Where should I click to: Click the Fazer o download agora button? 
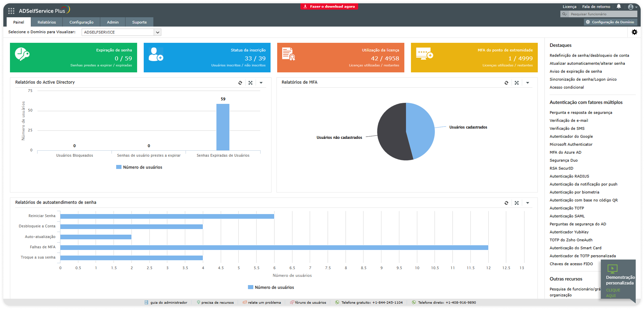click(x=329, y=7)
